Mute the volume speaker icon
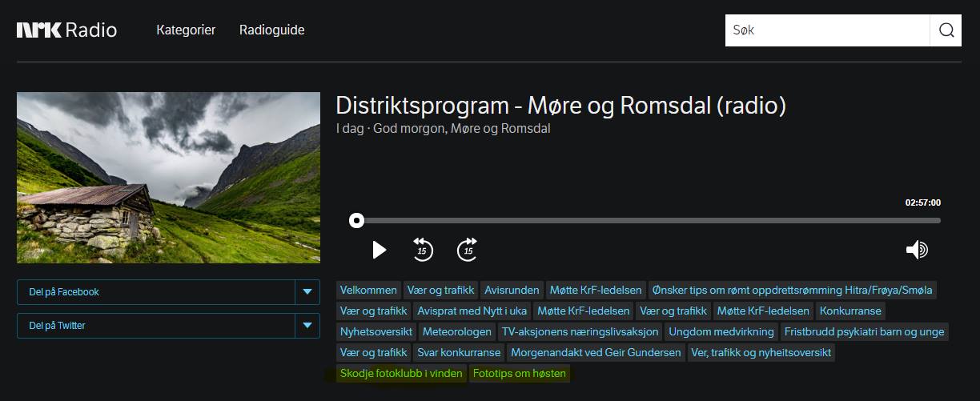Image resolution: width=980 pixels, height=401 pixels. point(917,250)
